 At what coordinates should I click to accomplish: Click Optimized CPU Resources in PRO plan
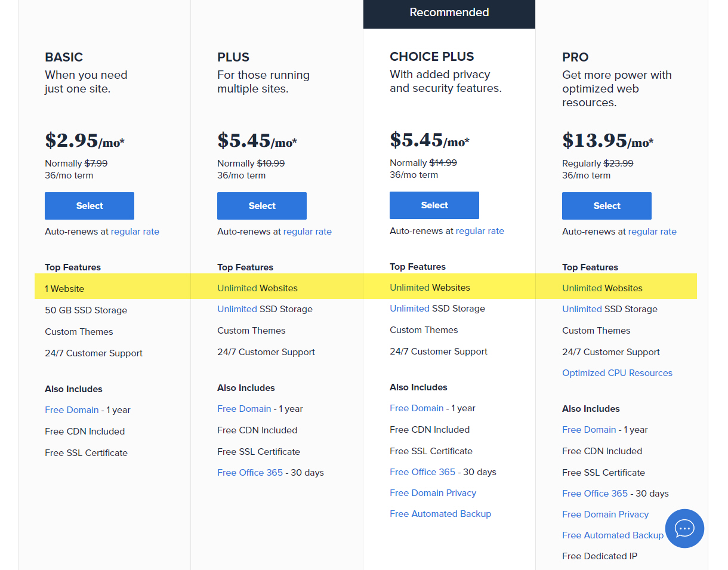[617, 373]
